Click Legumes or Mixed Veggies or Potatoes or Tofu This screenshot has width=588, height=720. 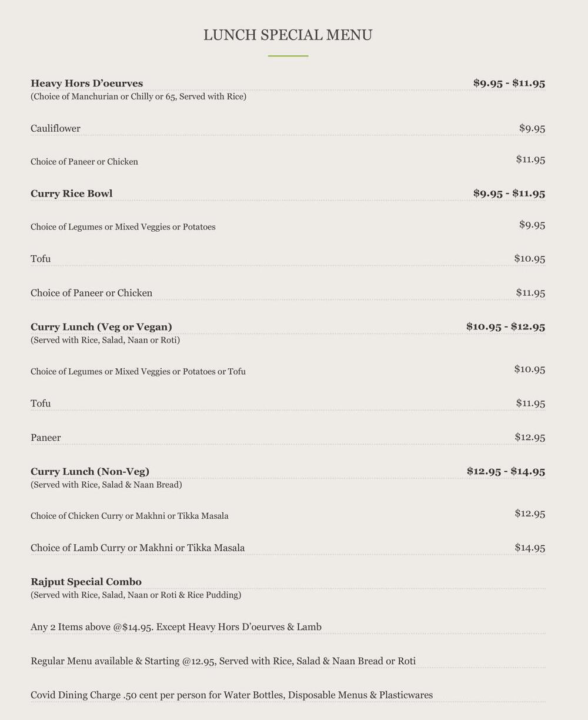[138, 372]
